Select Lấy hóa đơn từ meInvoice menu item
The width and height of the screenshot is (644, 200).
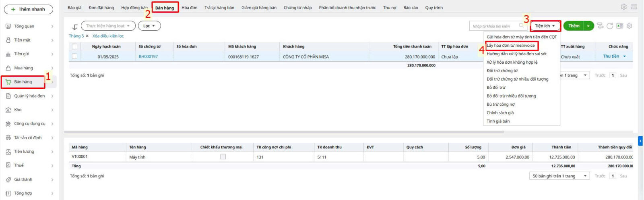tap(511, 45)
